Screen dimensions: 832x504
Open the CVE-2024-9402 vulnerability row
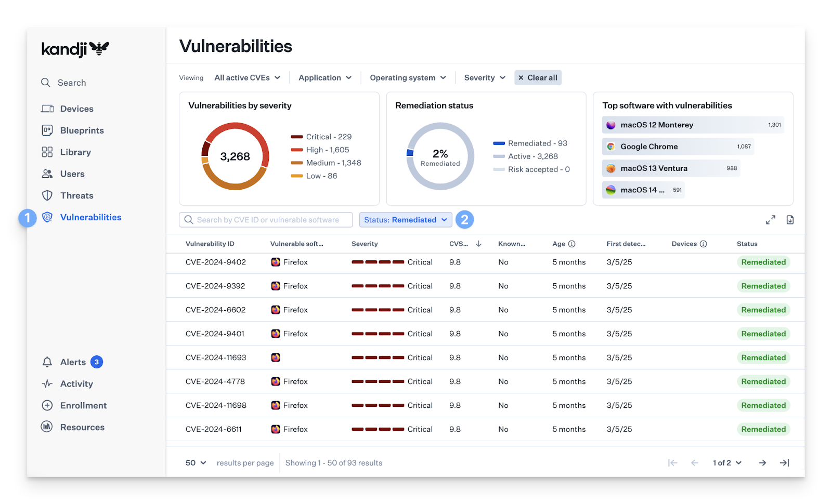point(216,262)
